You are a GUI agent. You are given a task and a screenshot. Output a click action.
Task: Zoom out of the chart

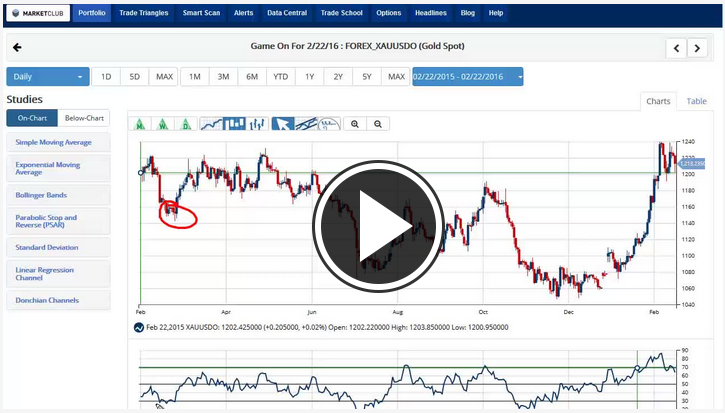tap(378, 124)
